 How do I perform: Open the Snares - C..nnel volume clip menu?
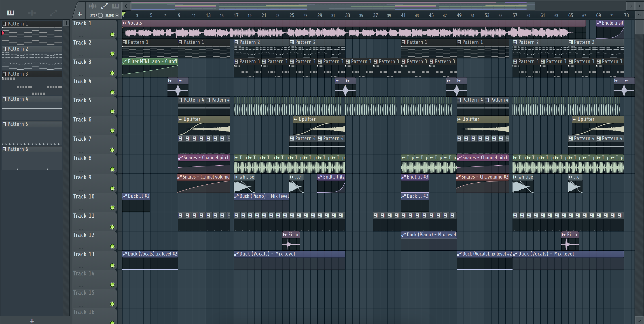(x=179, y=177)
